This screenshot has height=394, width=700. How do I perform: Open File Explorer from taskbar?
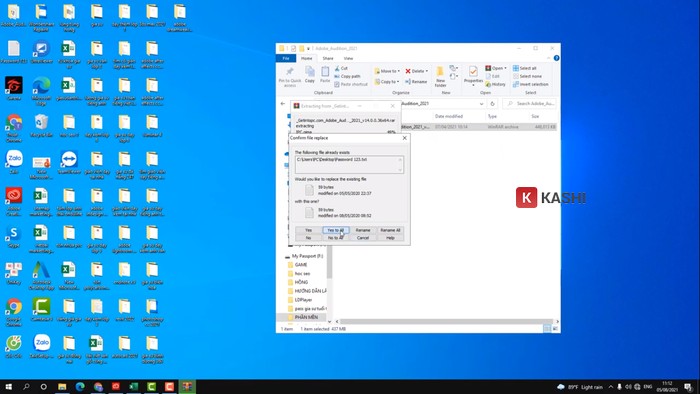click(62, 386)
